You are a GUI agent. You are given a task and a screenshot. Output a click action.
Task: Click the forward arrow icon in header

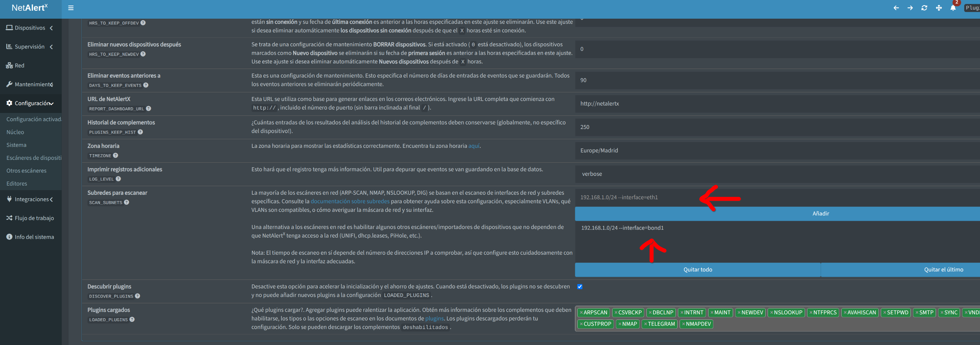click(910, 8)
